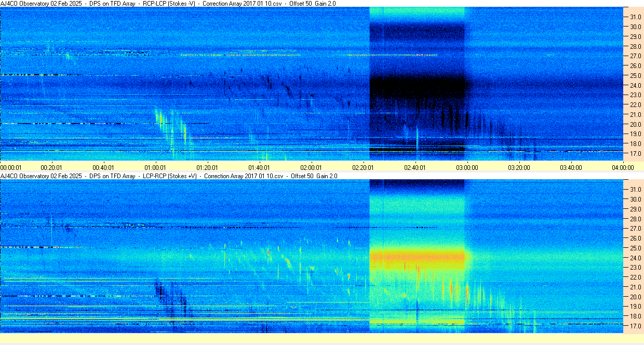Click the 31.0 frequency label in the Stokes -V panel
The height and width of the screenshot is (345, 644).
pos(635,17)
